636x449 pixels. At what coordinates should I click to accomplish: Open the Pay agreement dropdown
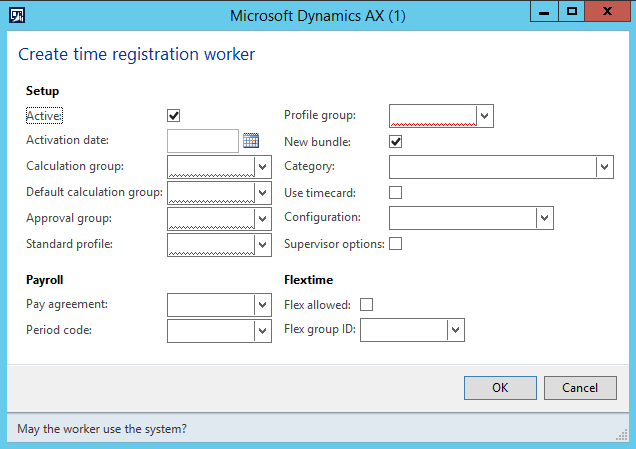(x=263, y=305)
